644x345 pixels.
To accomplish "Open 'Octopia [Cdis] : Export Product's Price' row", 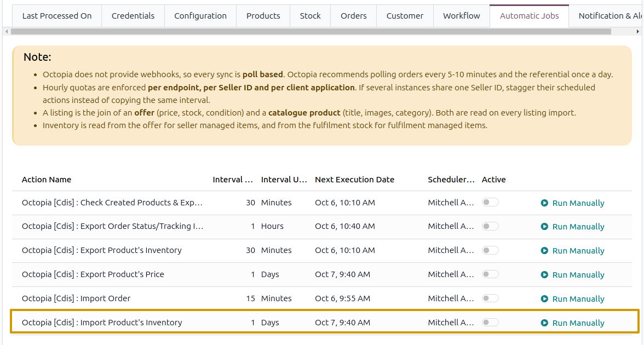I will coord(322,274).
